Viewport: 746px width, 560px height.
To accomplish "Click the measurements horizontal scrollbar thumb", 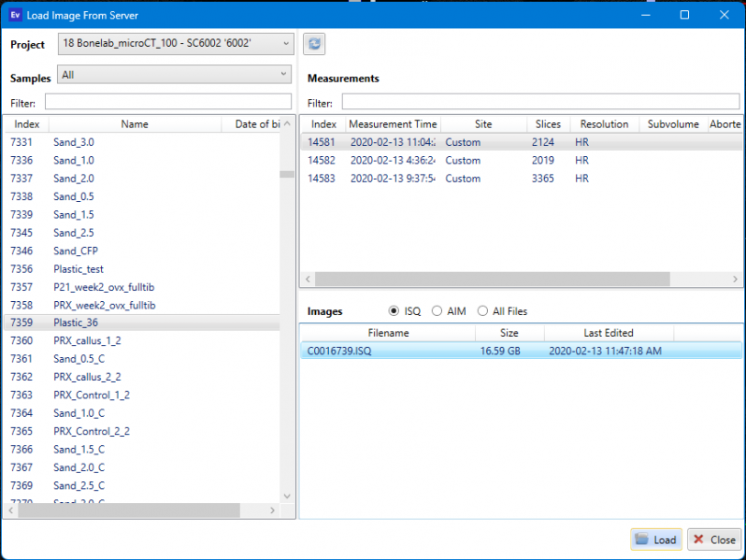I will (493, 279).
